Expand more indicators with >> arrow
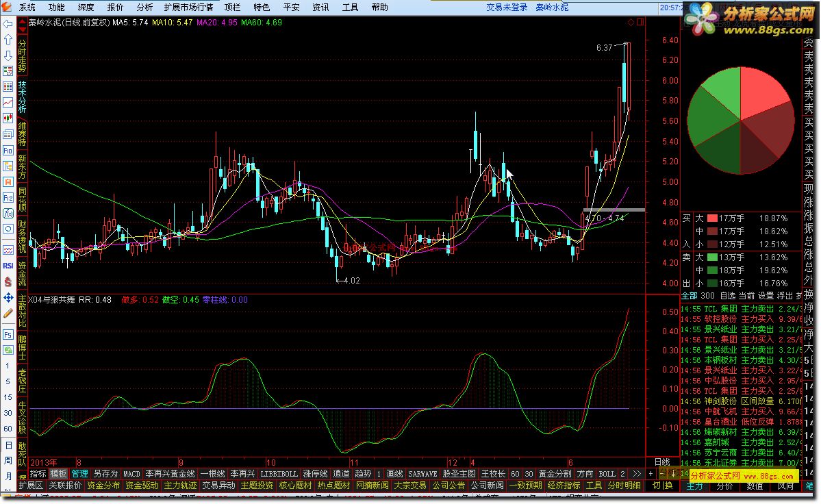Viewport: 821px width, 504px height. click(x=637, y=474)
